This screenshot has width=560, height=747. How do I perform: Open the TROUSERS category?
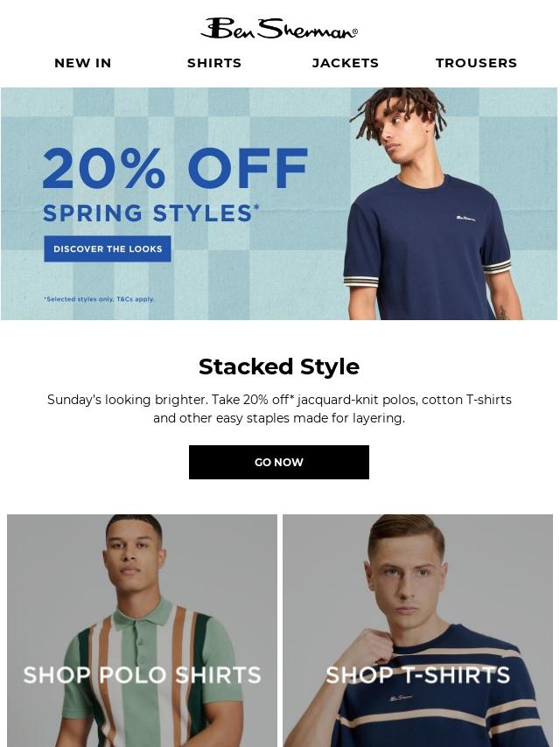point(476,63)
